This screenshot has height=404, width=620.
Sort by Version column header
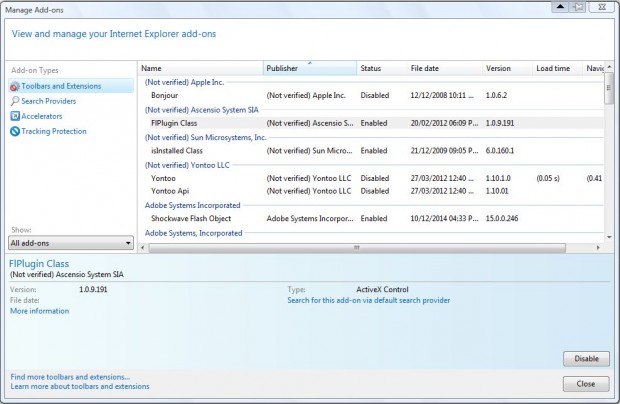[507, 68]
